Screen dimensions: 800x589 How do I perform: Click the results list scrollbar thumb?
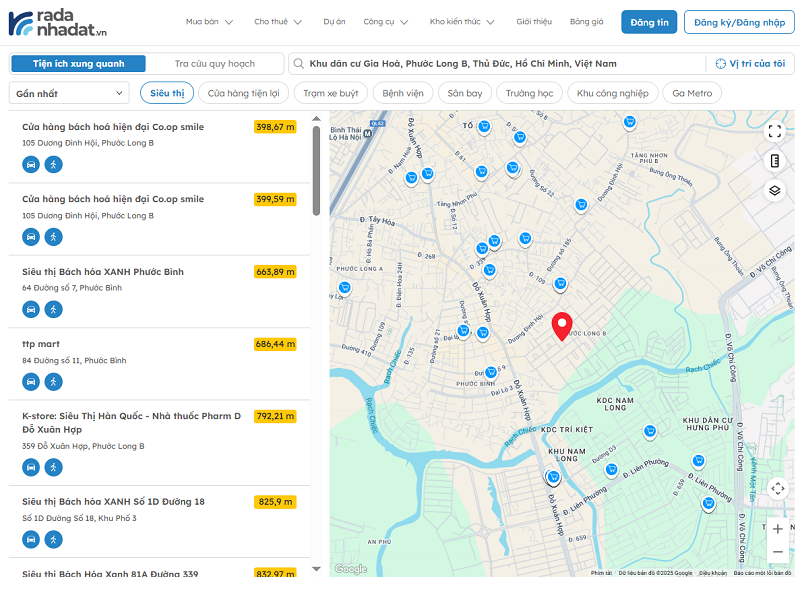316,171
